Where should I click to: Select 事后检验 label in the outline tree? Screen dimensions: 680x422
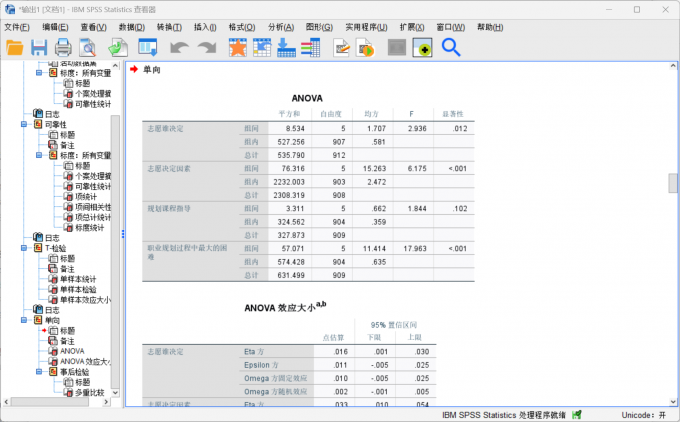tap(74, 372)
